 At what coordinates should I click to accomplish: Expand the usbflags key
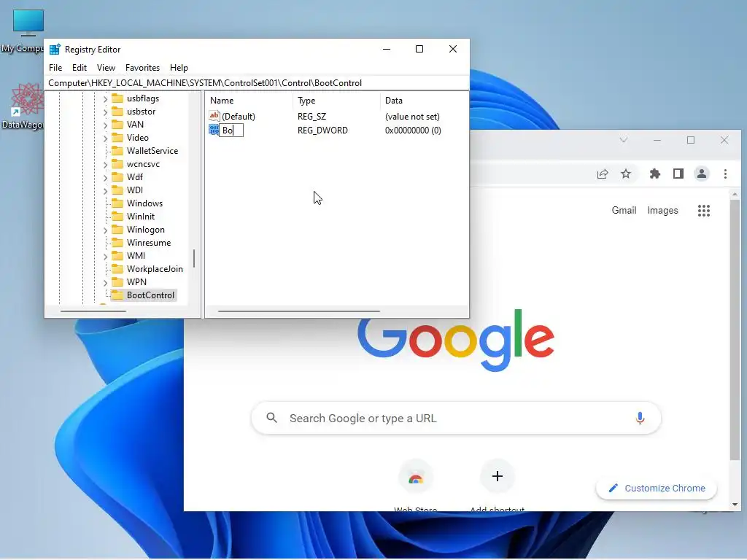pos(105,98)
